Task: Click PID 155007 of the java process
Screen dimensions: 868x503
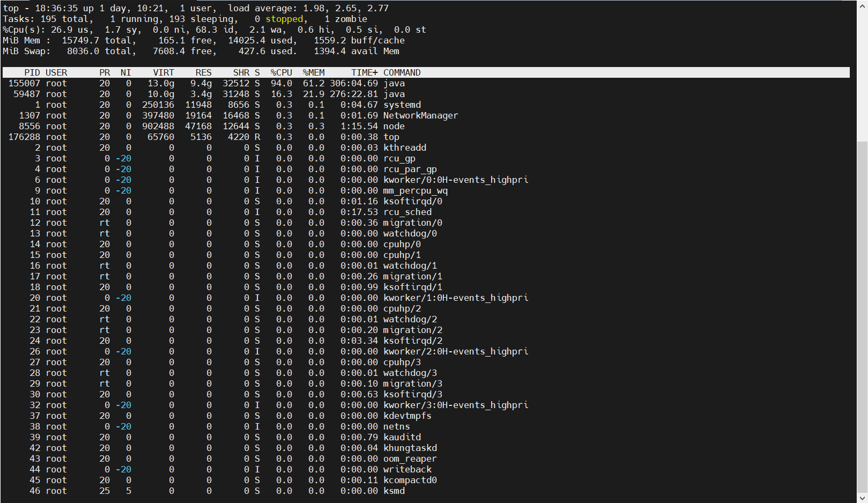Action: (x=24, y=83)
